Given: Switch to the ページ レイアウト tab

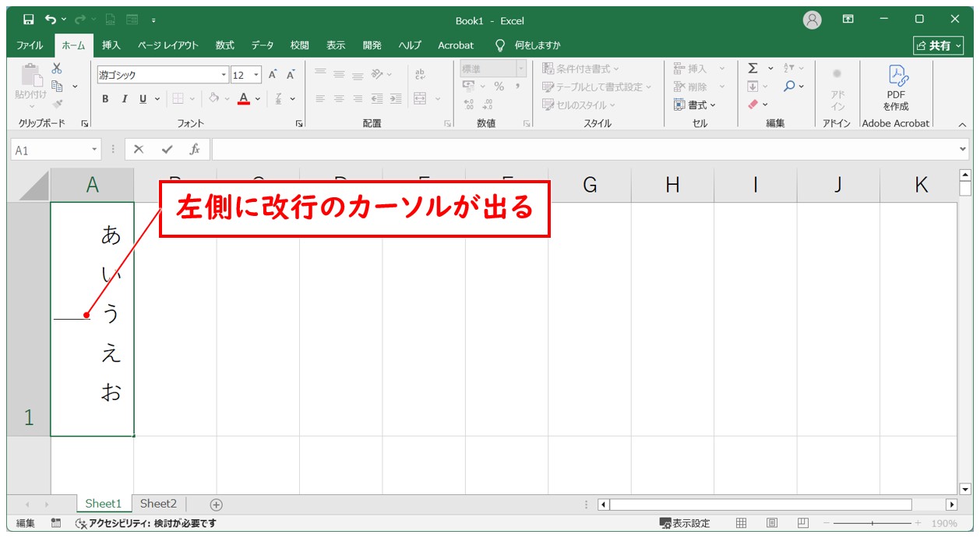Looking at the screenshot, I should (x=168, y=45).
